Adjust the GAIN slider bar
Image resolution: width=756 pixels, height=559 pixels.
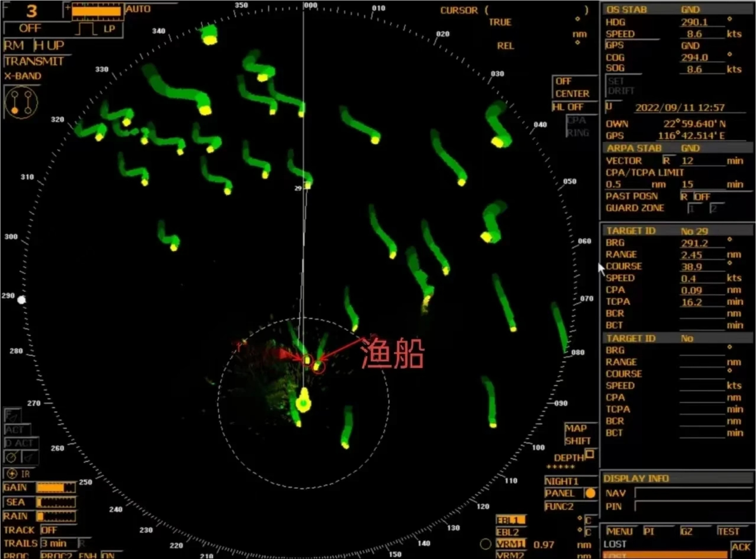tap(56, 487)
